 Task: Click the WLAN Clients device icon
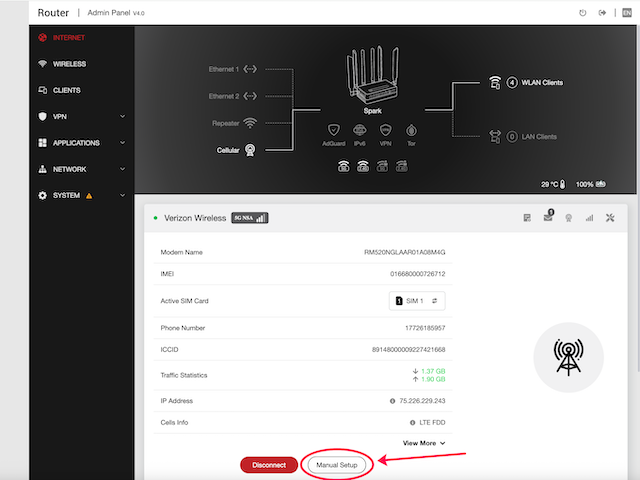coord(495,83)
